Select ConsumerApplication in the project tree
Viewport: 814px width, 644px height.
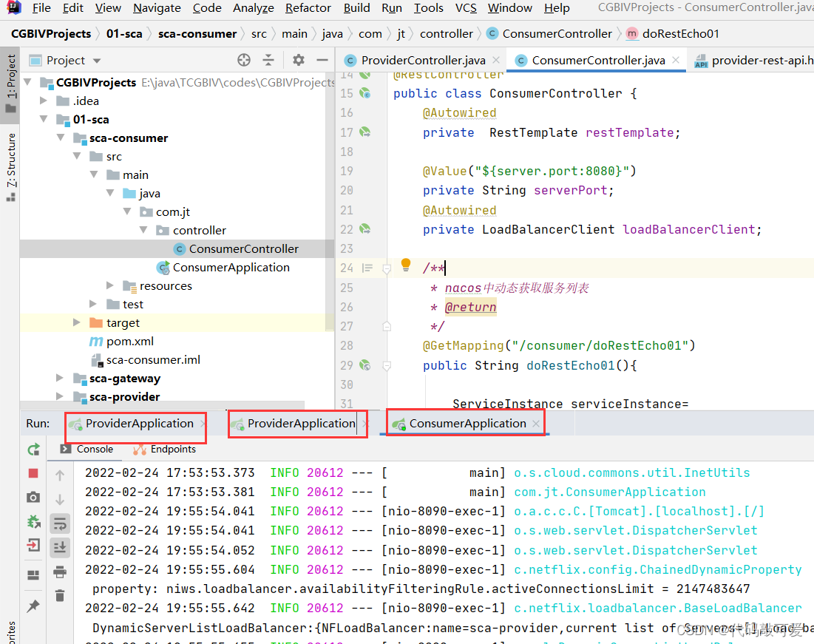pyautogui.click(x=231, y=268)
